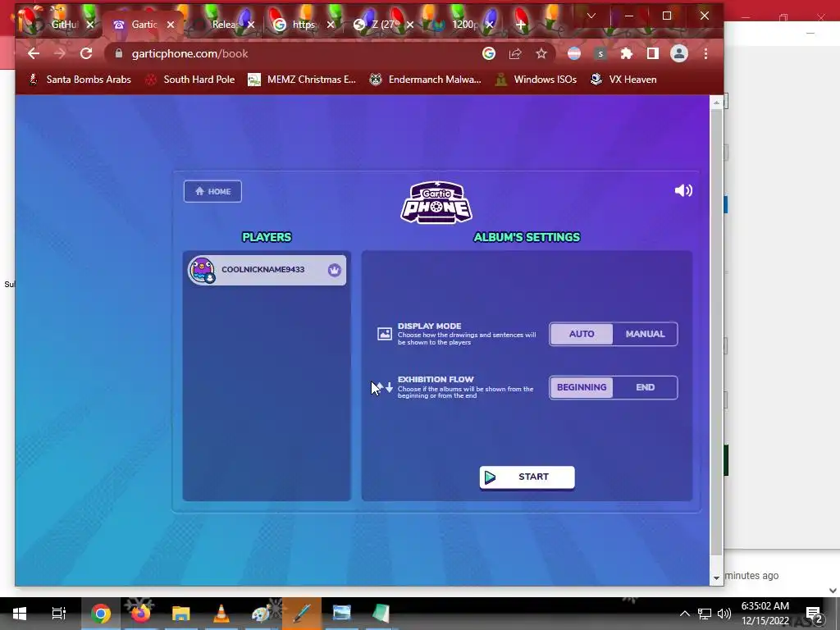Switch to the https Google tab

pos(303,25)
